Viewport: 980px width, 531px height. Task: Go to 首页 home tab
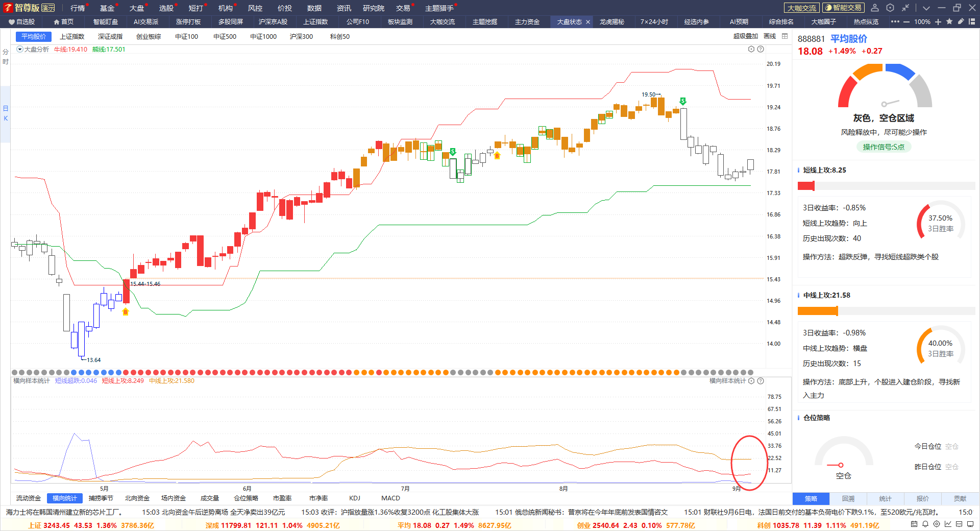pos(63,22)
